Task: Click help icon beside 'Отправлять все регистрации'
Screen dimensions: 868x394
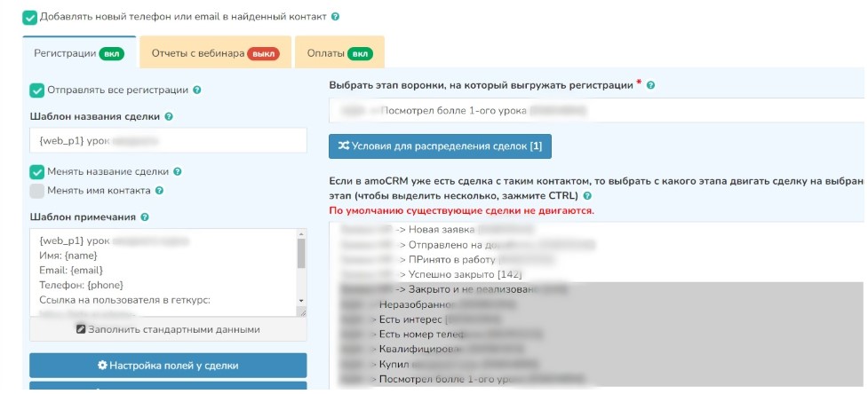Action: [x=196, y=91]
